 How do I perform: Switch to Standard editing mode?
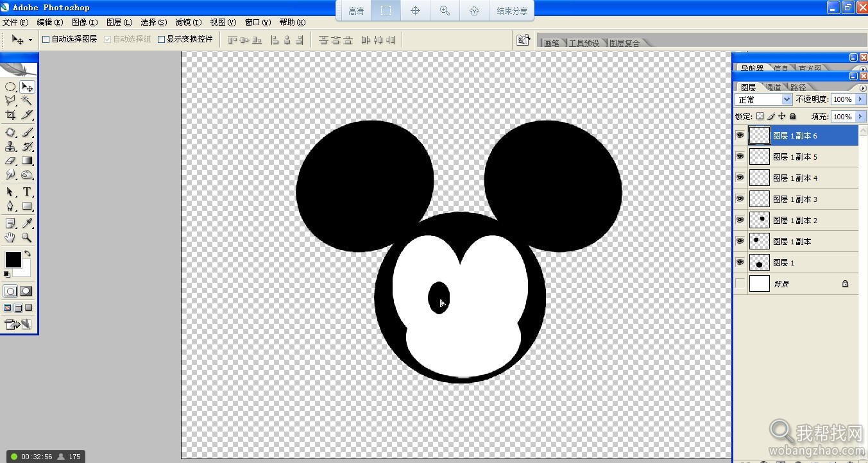coord(10,291)
